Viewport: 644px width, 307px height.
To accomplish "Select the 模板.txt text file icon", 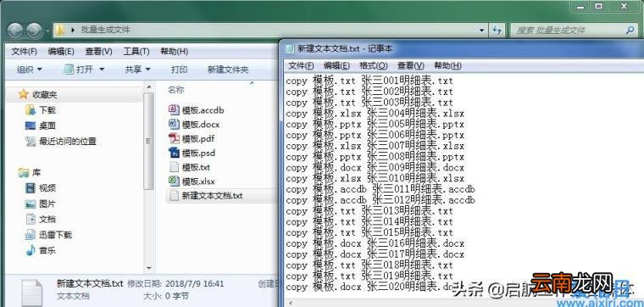I will 174,167.
